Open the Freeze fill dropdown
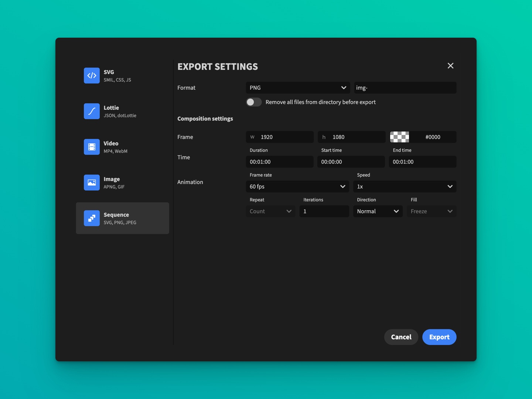The image size is (532, 399). (x=432, y=211)
